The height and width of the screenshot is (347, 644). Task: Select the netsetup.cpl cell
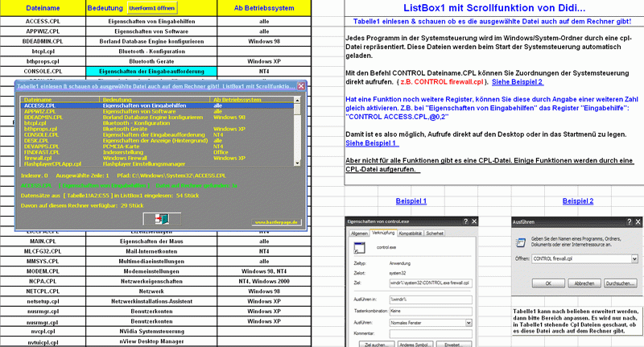(43, 301)
